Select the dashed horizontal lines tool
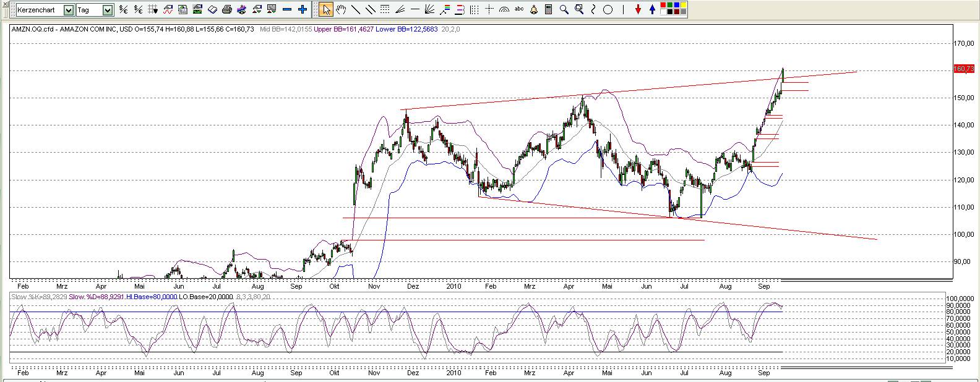The width and height of the screenshot is (980, 382). click(x=385, y=9)
